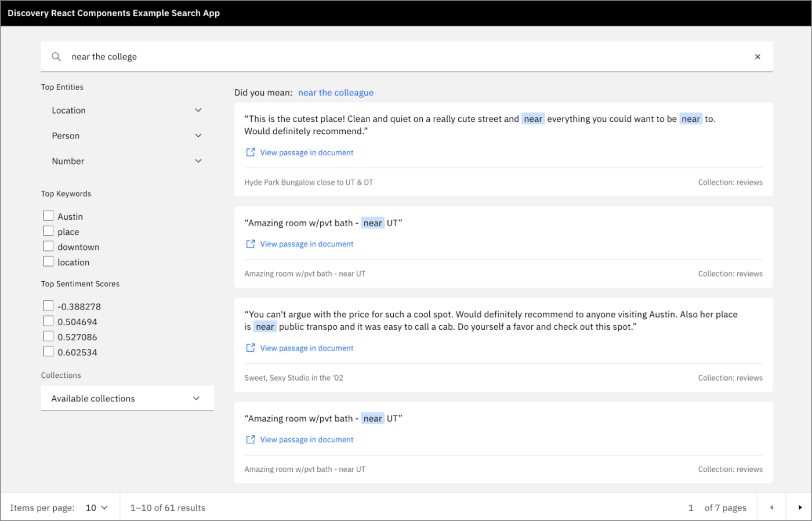Click 'Discovery React Components Example Search App' header title
The image size is (812, 521).
[x=114, y=13]
